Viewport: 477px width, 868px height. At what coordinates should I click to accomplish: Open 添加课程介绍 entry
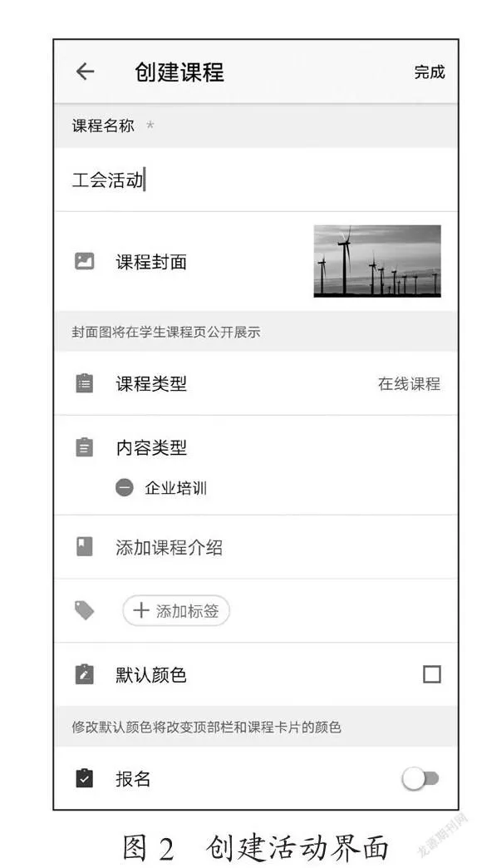pyautogui.click(x=256, y=547)
